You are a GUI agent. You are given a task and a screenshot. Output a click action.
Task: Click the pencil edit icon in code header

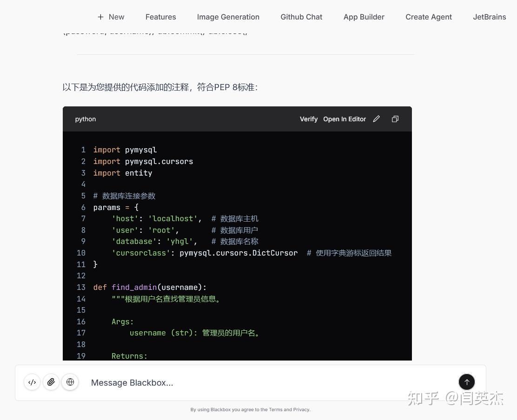click(x=376, y=119)
